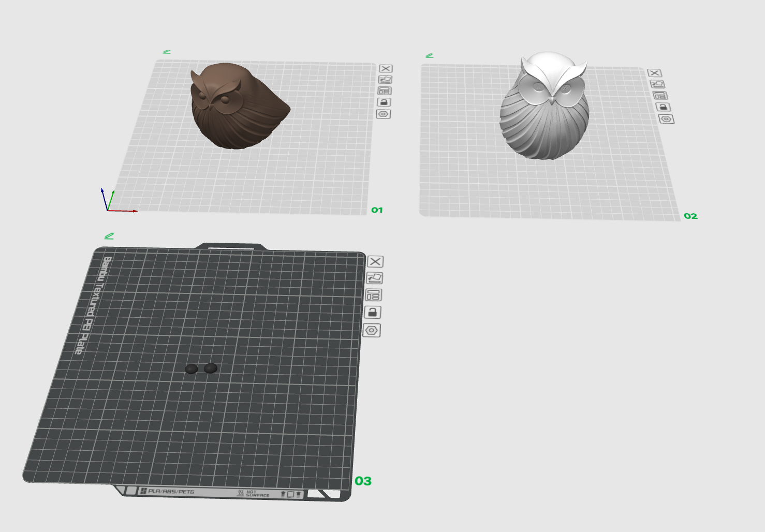Auto-orient objects on plate 02

(x=657, y=84)
